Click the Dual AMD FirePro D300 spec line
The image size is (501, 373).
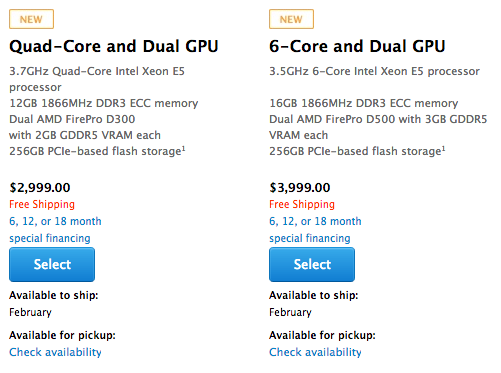coord(72,119)
